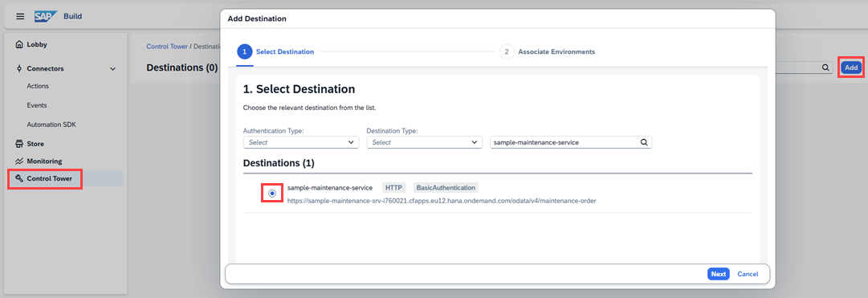Click the Monitoring chart icon
Viewport: 868px width, 298px height.
coord(19,161)
